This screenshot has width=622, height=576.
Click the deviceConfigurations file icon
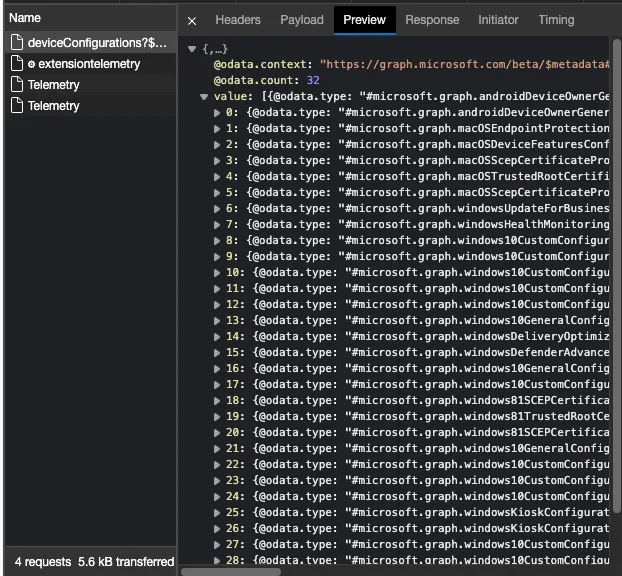[17, 42]
